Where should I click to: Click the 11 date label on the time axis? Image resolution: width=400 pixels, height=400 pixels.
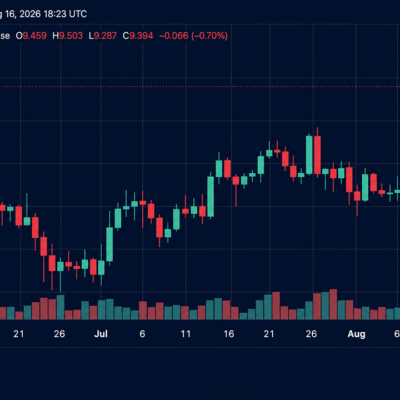coord(185,334)
